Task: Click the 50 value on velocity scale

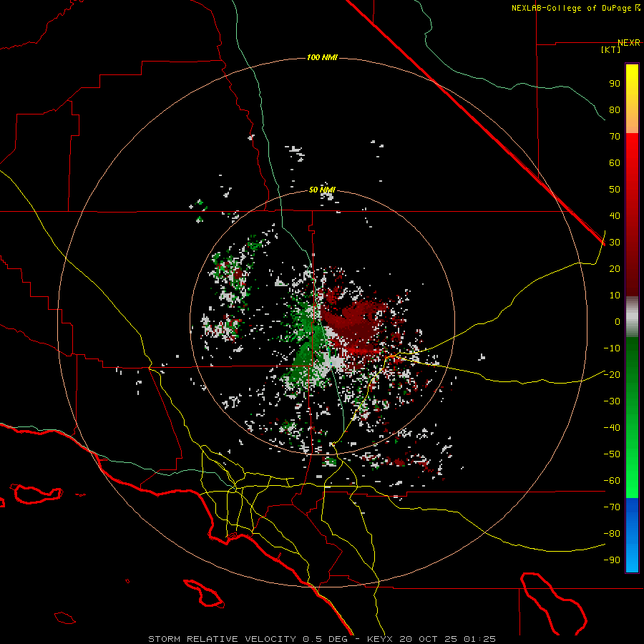Action: click(615, 190)
